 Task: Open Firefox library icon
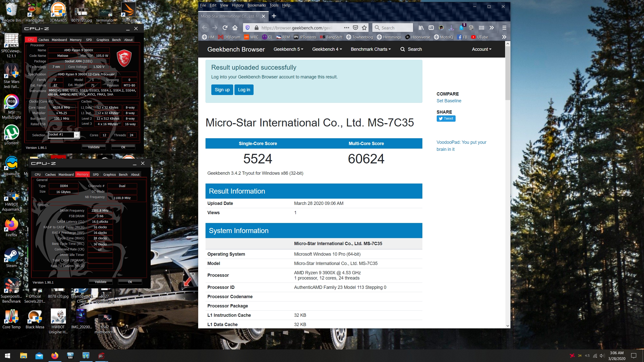point(421,28)
